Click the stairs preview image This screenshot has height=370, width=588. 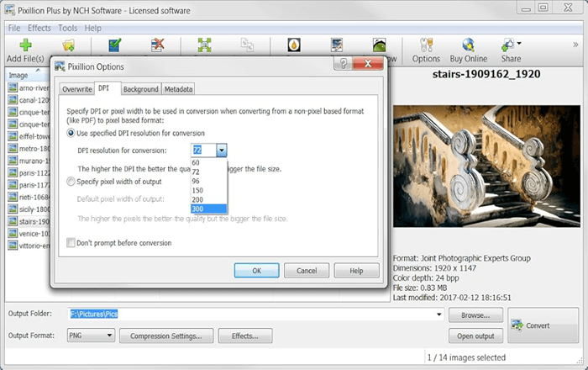(486, 166)
